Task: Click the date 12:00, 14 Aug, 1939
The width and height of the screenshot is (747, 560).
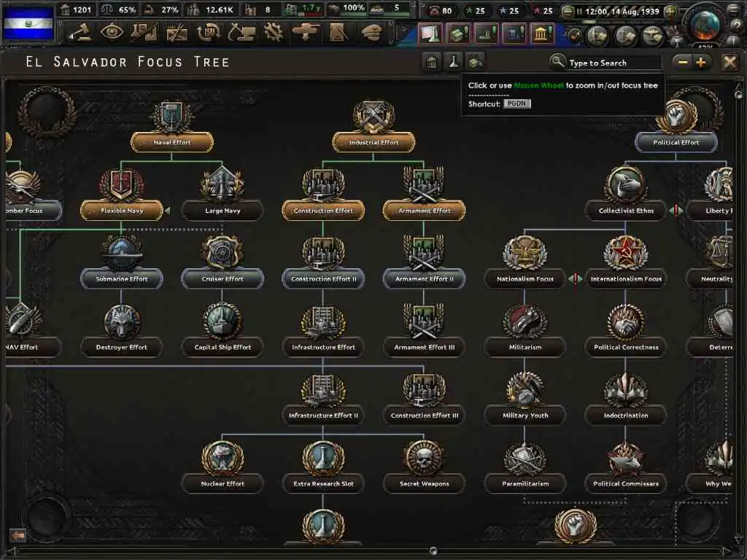Action: (622, 11)
